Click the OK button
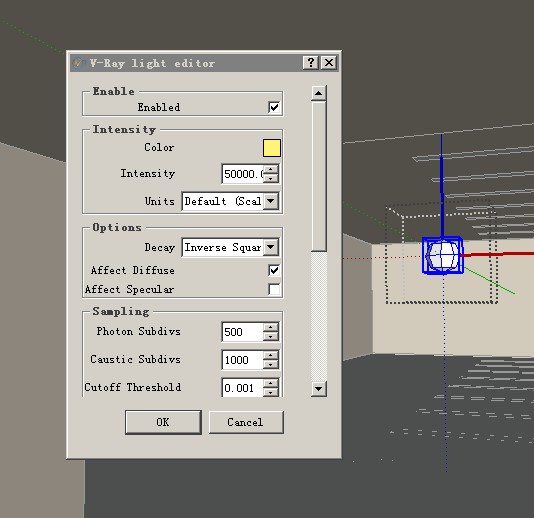Viewport: 534px width, 518px height. pos(163,422)
